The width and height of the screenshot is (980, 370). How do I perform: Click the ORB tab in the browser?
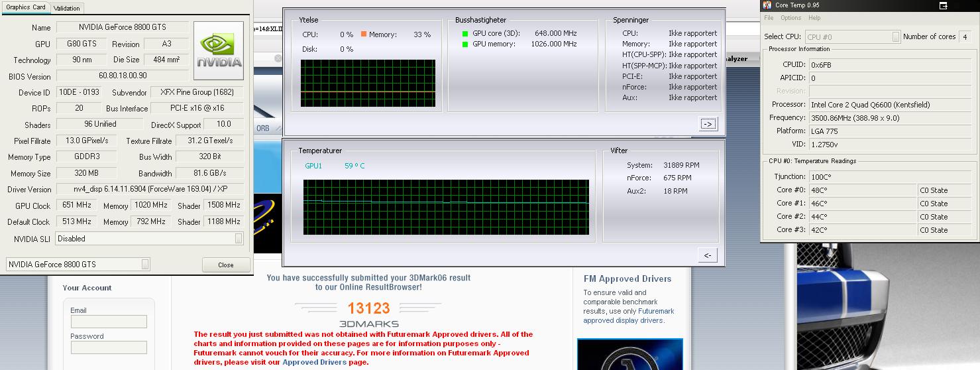click(x=263, y=129)
